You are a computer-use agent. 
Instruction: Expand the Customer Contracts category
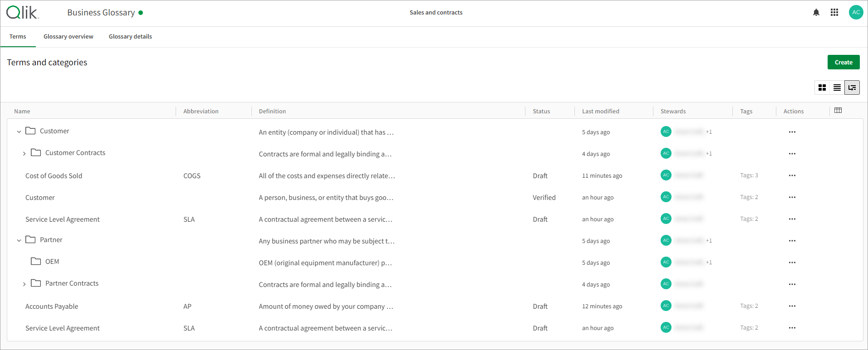click(25, 154)
